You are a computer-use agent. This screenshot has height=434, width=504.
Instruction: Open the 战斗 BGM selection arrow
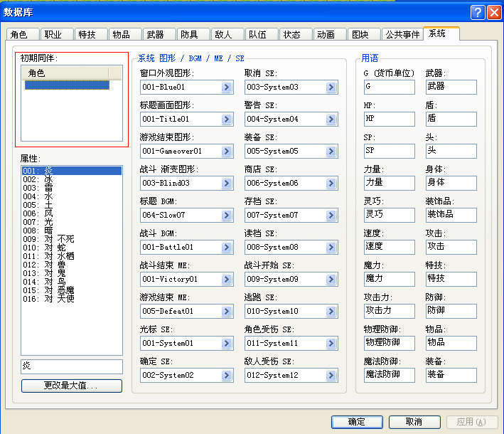pos(227,248)
